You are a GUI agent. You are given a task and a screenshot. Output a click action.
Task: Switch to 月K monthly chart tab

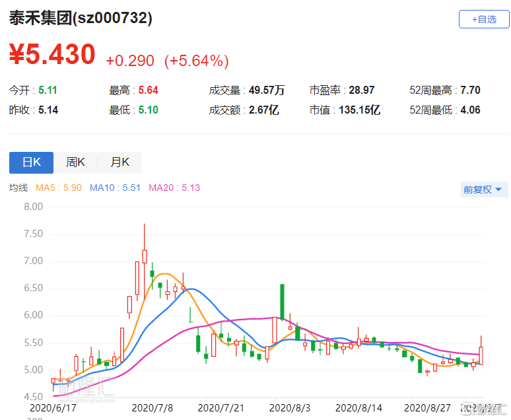click(x=119, y=162)
